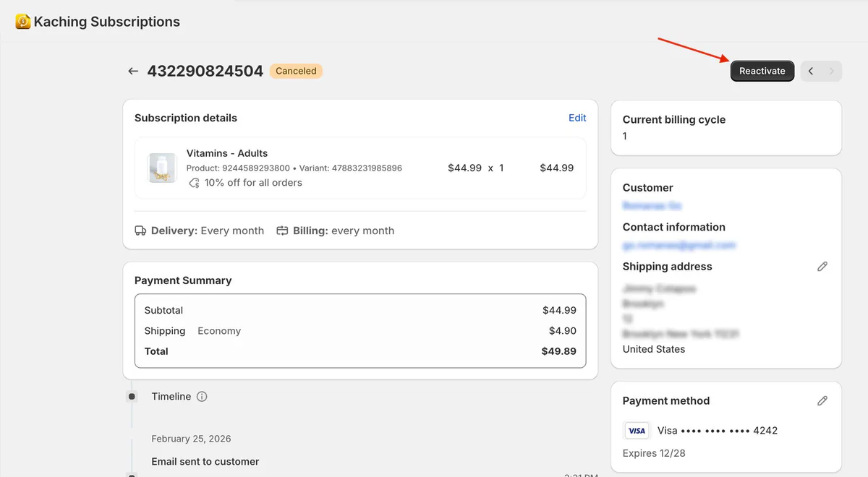Click the Visa card logo icon
The width and height of the screenshot is (868, 477).
coord(637,431)
